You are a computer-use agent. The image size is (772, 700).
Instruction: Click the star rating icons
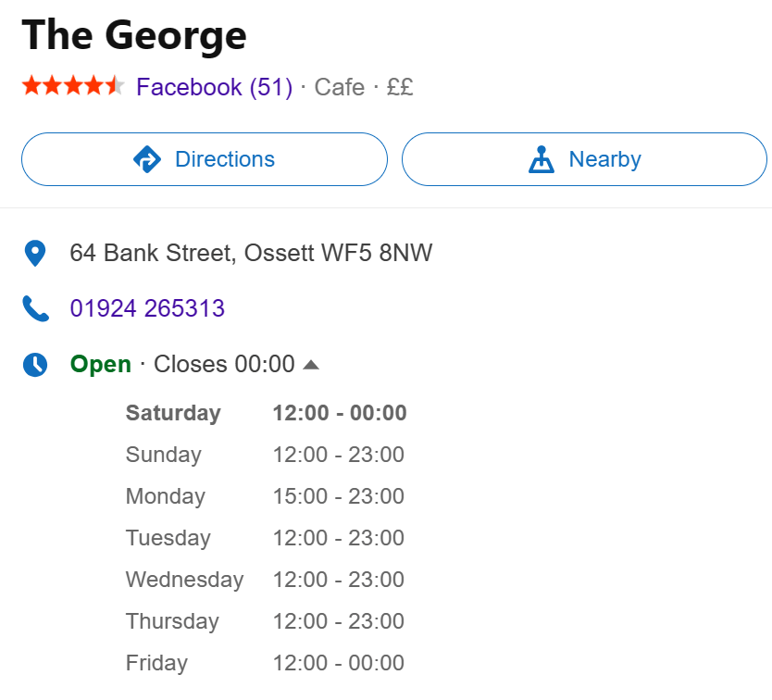(72, 87)
